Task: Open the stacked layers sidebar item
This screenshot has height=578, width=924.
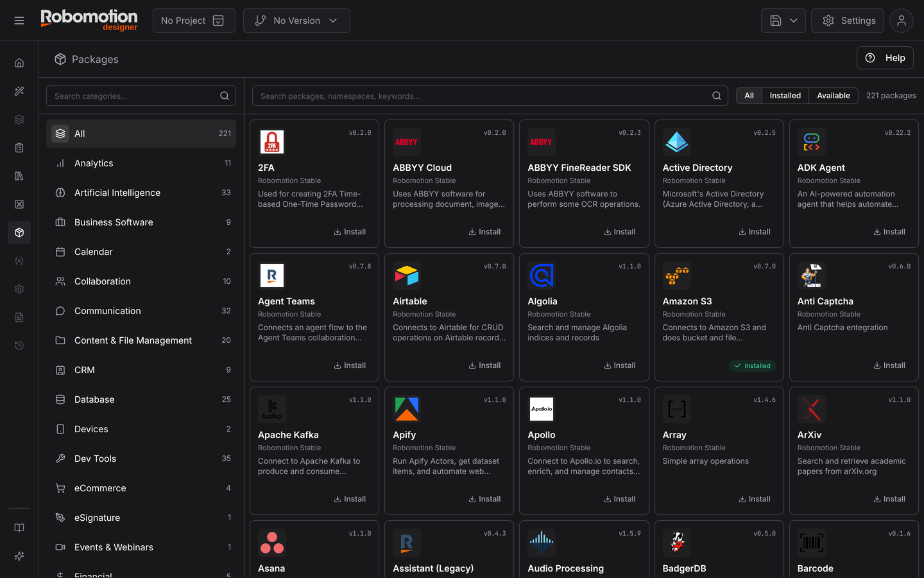Action: [x=19, y=119]
